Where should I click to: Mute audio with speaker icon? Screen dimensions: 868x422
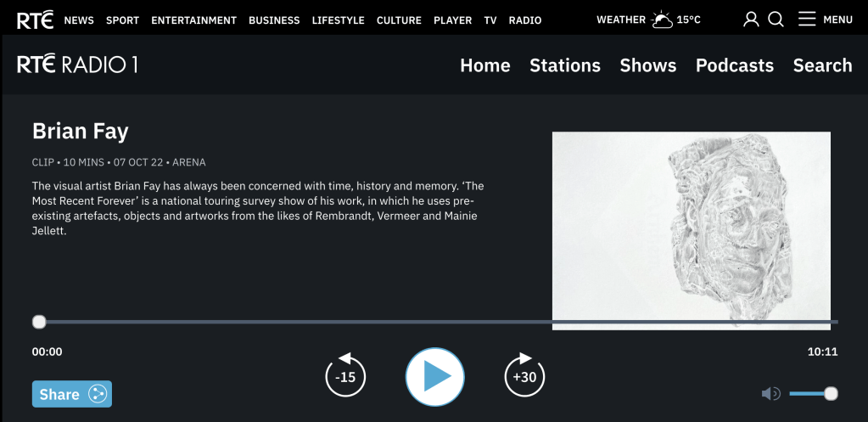pyautogui.click(x=770, y=394)
